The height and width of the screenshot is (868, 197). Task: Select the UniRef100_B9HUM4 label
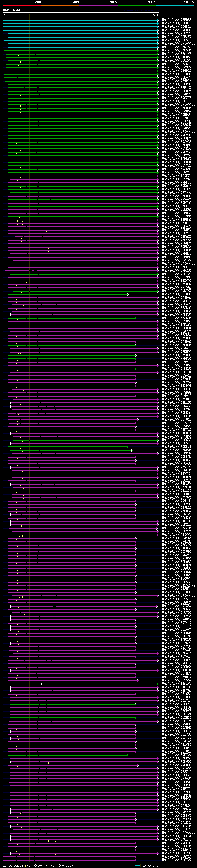[177, 162]
